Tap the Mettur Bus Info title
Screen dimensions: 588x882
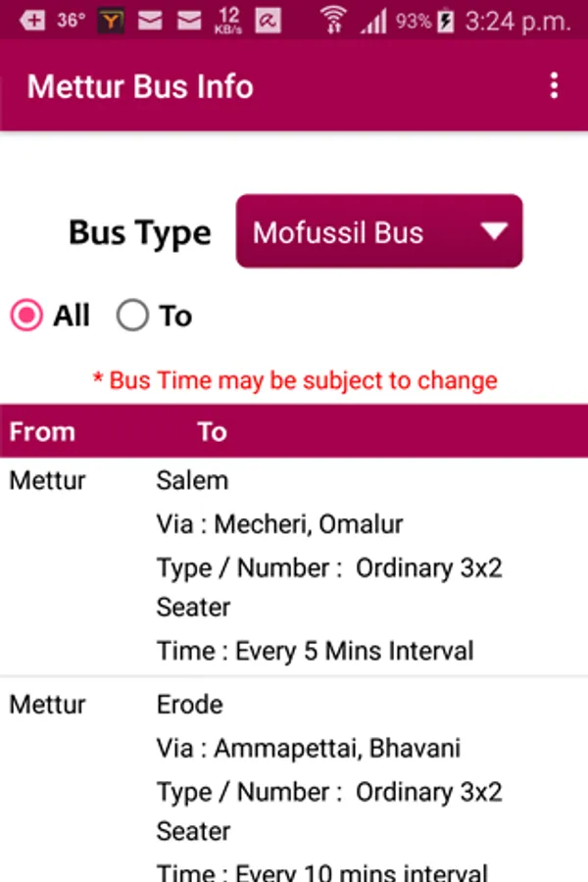click(x=140, y=86)
